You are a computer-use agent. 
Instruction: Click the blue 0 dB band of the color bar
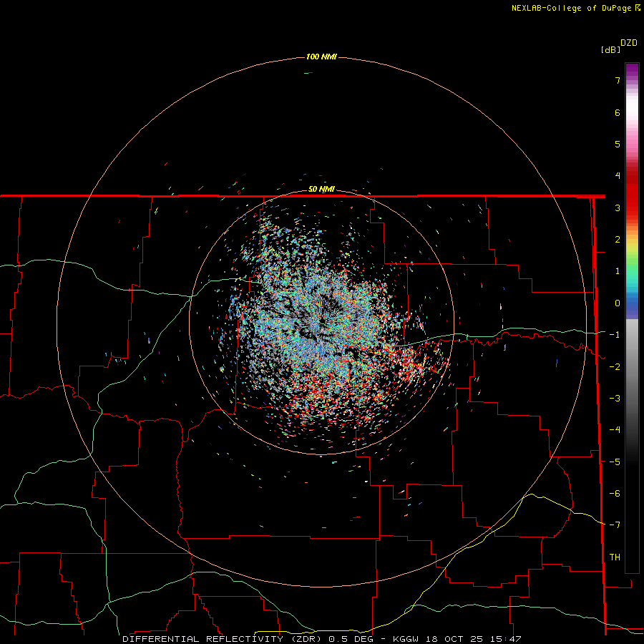632,303
